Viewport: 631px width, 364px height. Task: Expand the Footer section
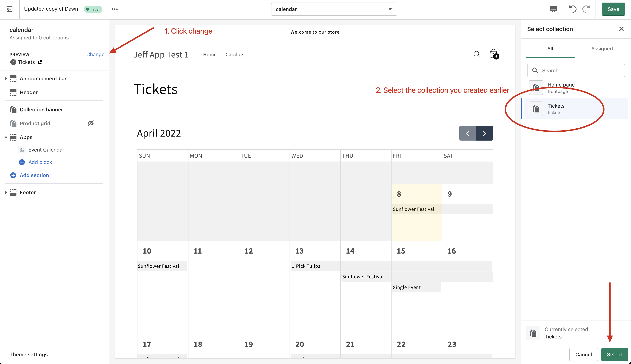pos(6,193)
